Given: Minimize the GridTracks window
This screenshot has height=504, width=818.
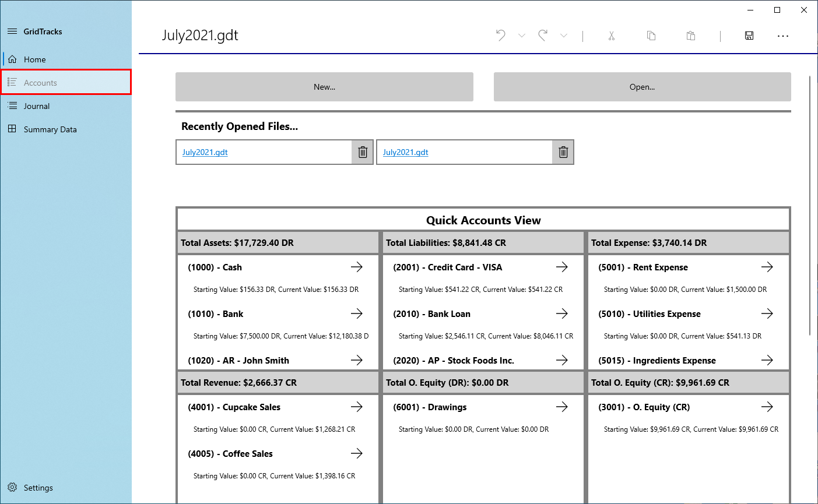Looking at the screenshot, I should (750, 10).
